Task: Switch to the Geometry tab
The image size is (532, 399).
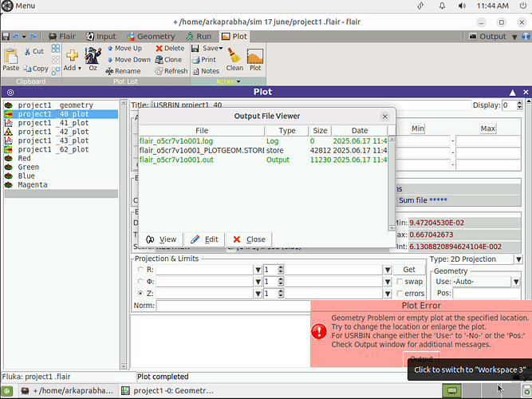Action: pyautogui.click(x=151, y=37)
